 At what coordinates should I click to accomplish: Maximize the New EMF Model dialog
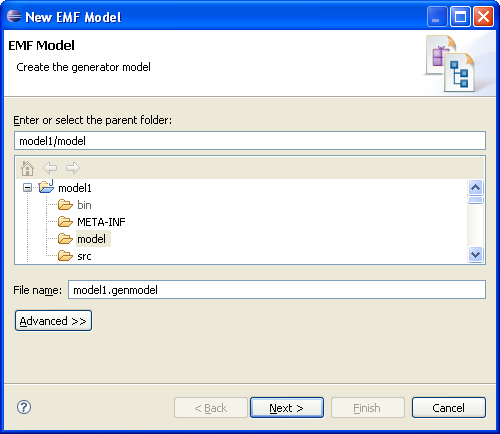[x=460, y=17]
